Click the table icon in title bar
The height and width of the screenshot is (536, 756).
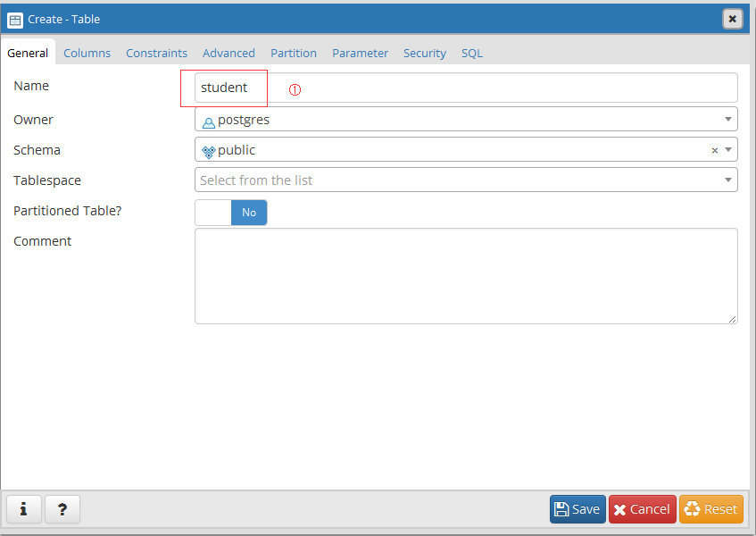coord(15,20)
